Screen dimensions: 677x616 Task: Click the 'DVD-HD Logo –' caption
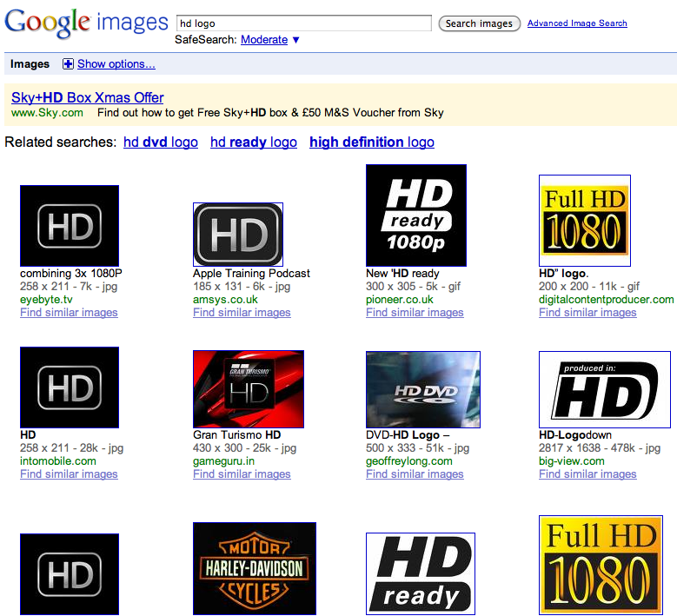408,434
